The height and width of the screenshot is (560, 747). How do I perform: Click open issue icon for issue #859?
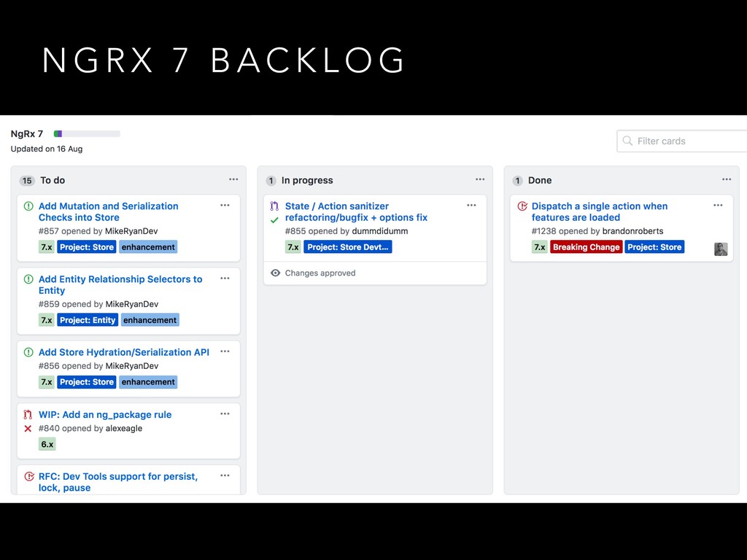[x=28, y=279]
